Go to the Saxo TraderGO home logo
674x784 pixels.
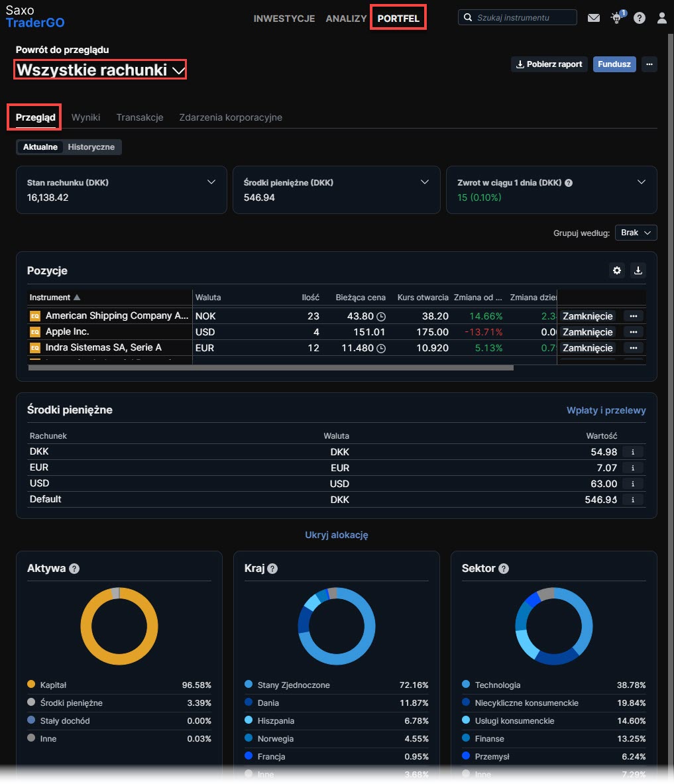point(35,17)
